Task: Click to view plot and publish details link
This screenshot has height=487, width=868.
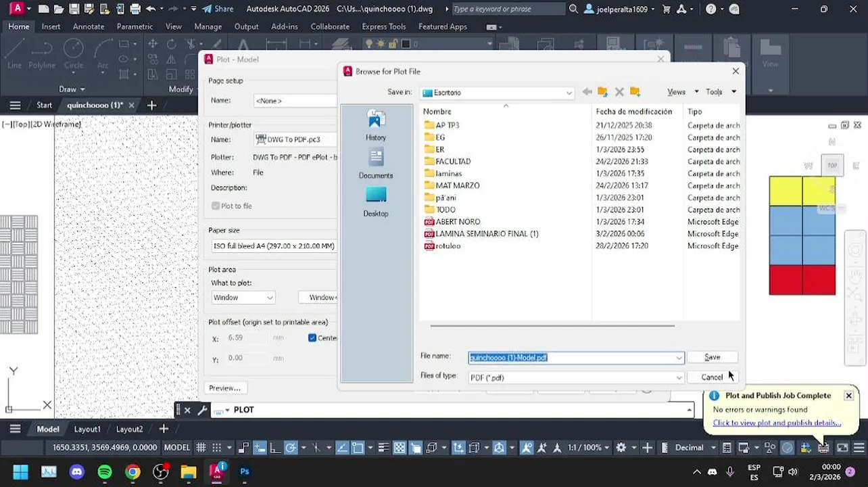Action: click(777, 423)
